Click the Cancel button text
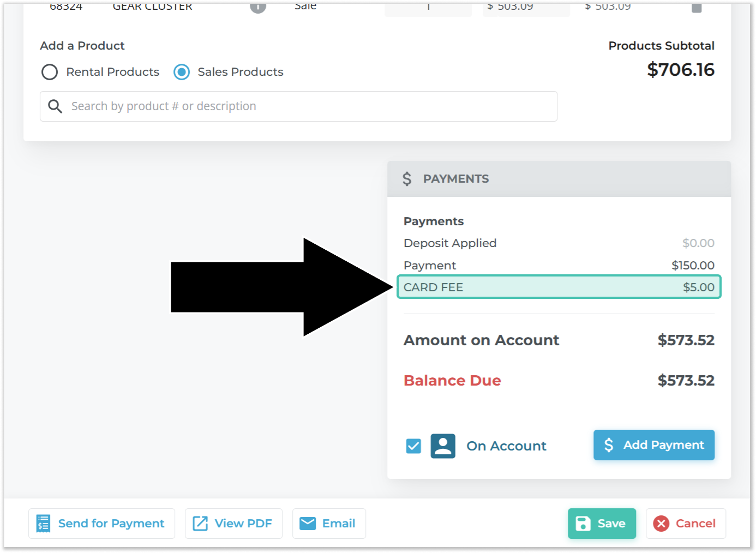 pyautogui.click(x=695, y=524)
